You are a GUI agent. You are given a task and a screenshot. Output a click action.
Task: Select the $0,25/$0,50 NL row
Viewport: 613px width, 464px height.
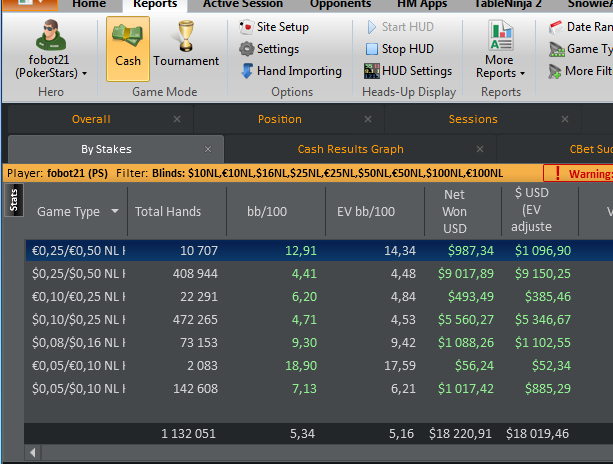click(319, 274)
